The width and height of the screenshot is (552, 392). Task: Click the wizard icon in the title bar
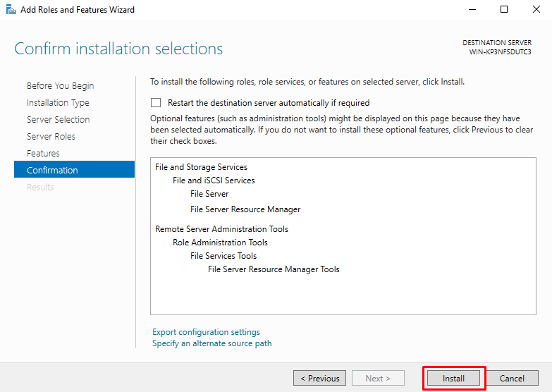(11, 9)
